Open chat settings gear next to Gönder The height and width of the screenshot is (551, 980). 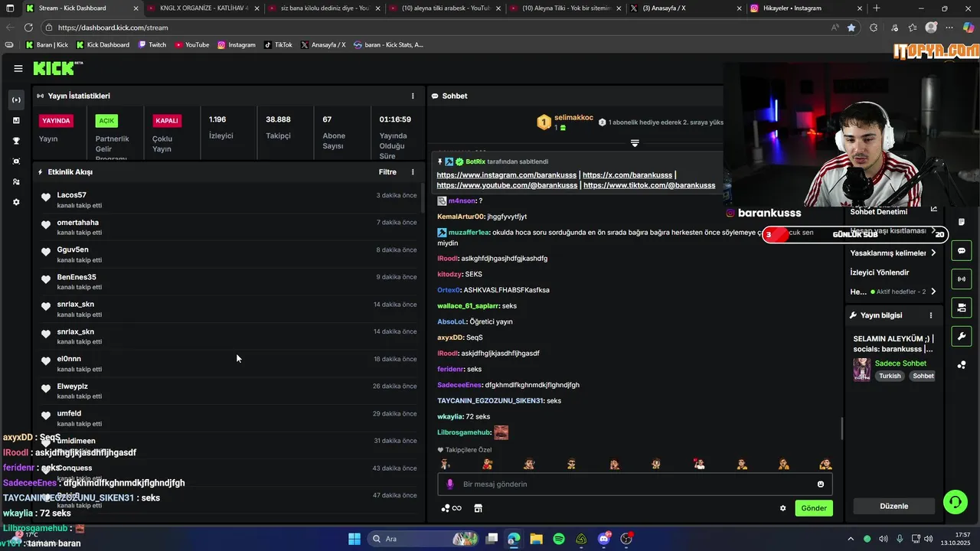pos(782,508)
